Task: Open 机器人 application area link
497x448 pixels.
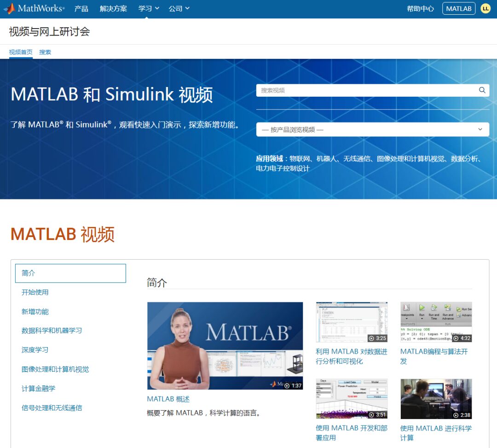Action: pos(326,158)
